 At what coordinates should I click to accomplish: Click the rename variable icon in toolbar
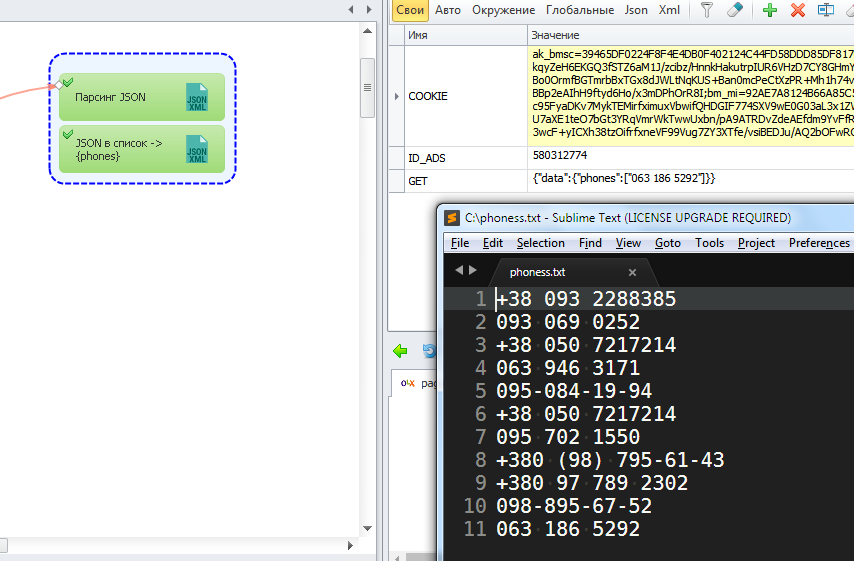[x=826, y=10]
